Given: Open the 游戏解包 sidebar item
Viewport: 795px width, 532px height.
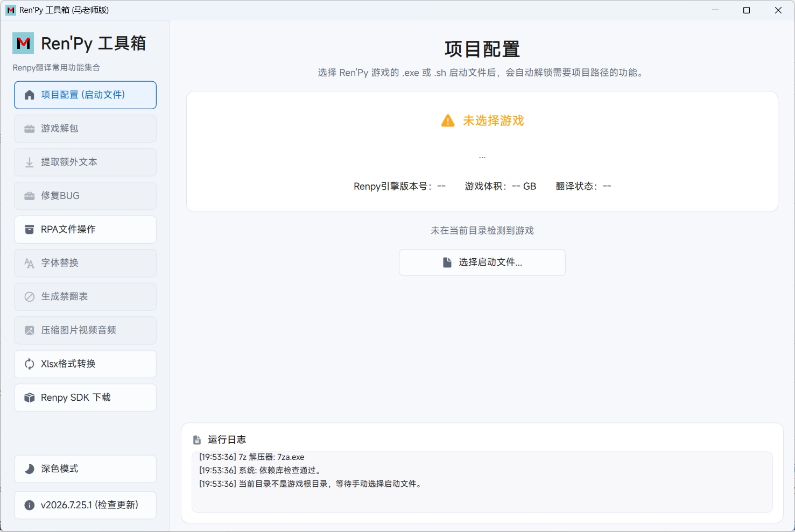Looking at the screenshot, I should pyautogui.click(x=85, y=129).
